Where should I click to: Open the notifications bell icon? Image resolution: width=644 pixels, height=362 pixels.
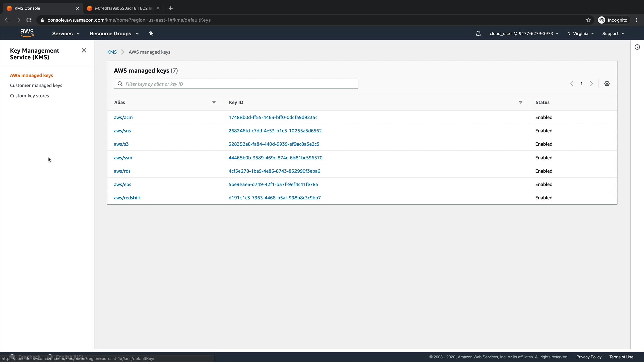click(x=478, y=34)
